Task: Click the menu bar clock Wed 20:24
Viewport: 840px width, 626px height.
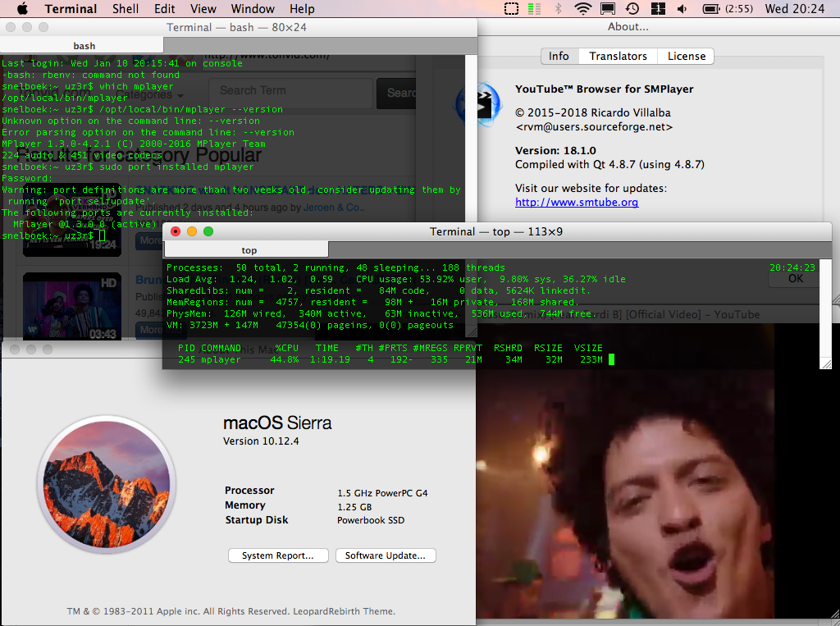Action: point(794,8)
